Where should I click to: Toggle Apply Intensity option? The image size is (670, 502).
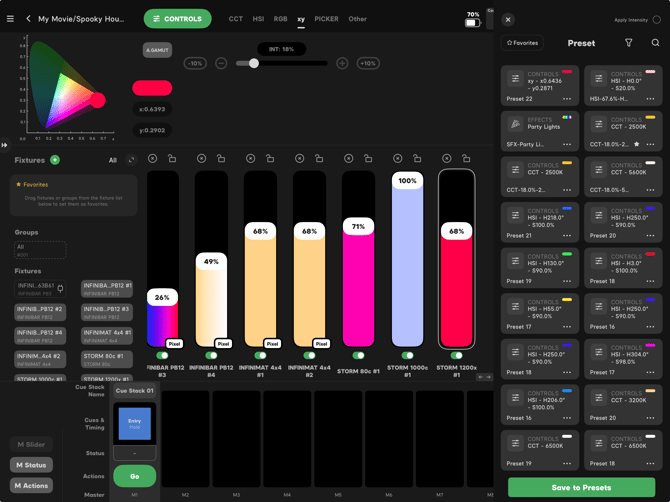657,20
